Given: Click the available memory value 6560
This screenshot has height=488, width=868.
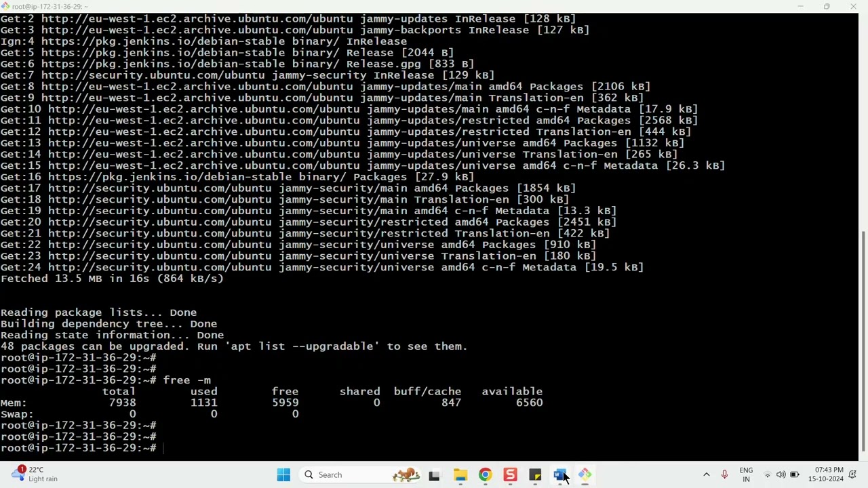Looking at the screenshot, I should 529,403.
